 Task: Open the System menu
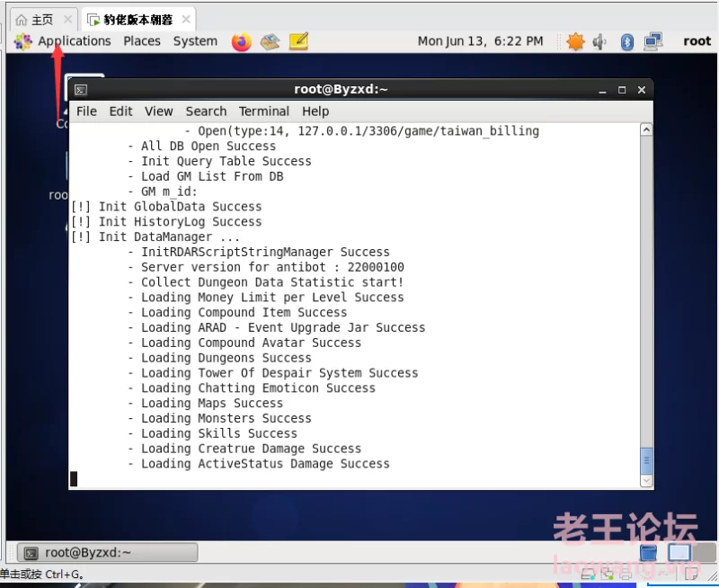click(195, 41)
